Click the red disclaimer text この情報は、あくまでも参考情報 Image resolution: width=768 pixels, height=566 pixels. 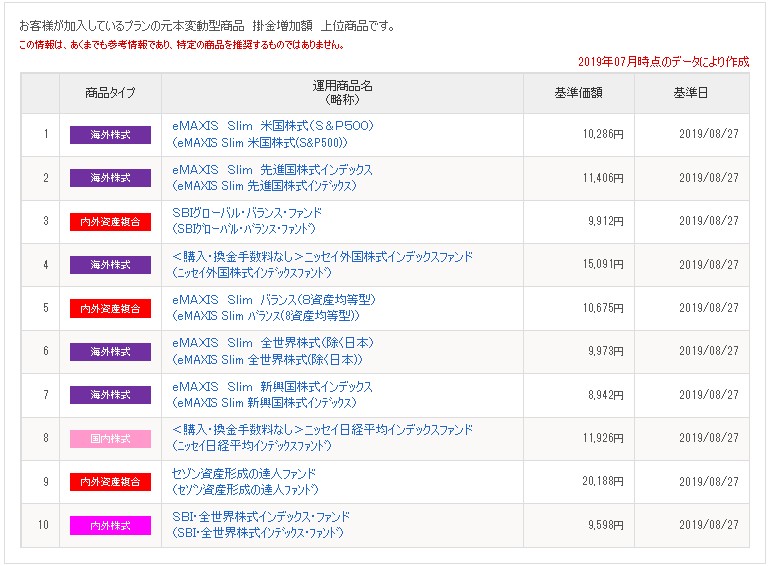(x=181, y=45)
